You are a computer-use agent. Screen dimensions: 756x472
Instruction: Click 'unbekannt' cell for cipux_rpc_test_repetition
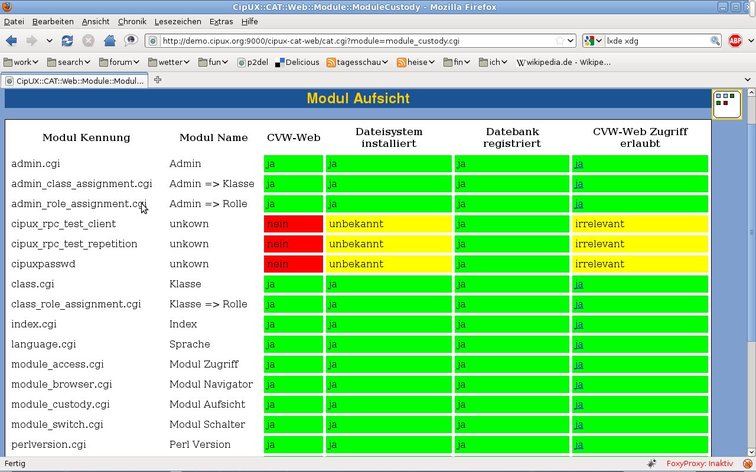[389, 244]
